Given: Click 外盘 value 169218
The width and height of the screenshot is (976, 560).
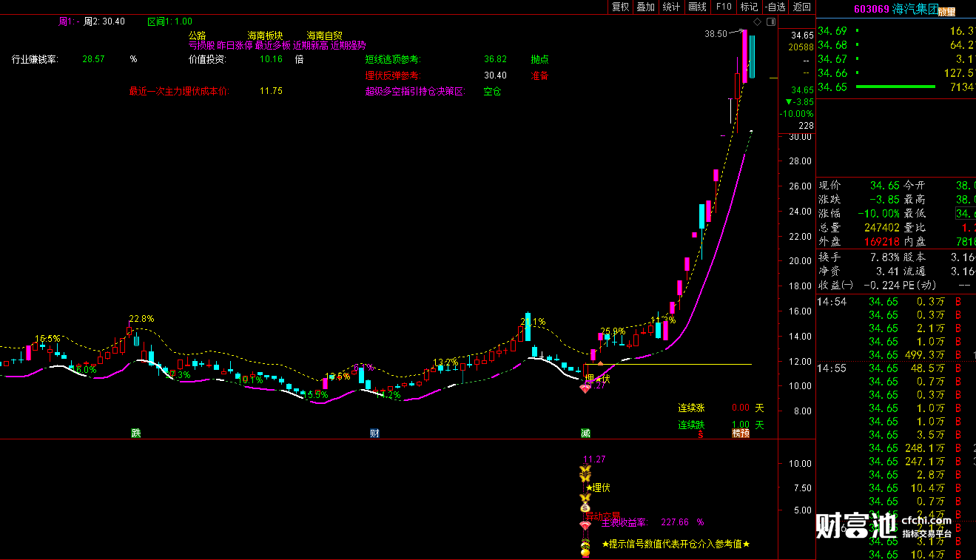Looking at the screenshot, I should (881, 242).
